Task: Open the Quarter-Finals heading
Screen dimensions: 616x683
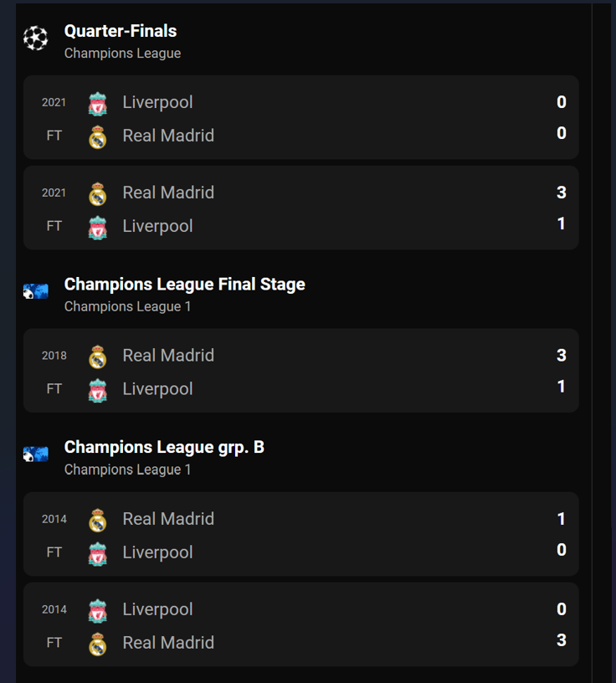Action: click(121, 31)
